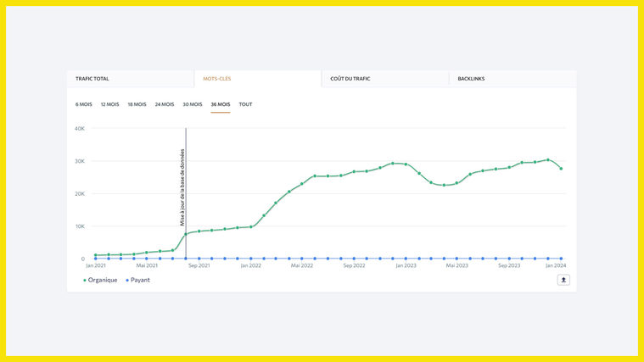This screenshot has height=362, width=644.
Task: Click Organique point on the database update line
Action: click(186, 234)
